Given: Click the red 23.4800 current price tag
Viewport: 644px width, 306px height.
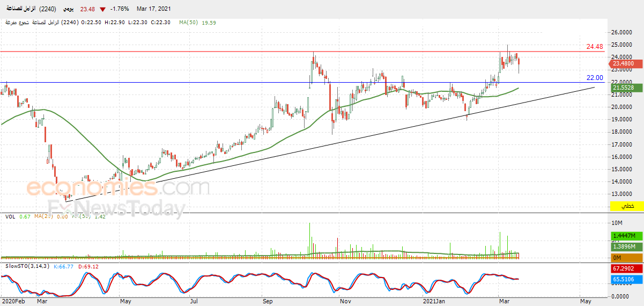Looking at the screenshot, I should coord(626,63).
